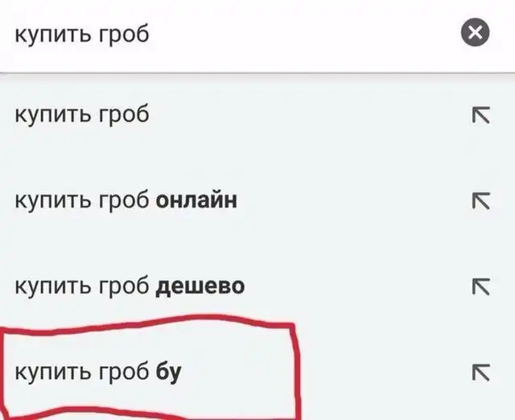Click 'купить' in the red-outlined suggestion row
The height and width of the screenshot is (420, 515).
point(52,373)
